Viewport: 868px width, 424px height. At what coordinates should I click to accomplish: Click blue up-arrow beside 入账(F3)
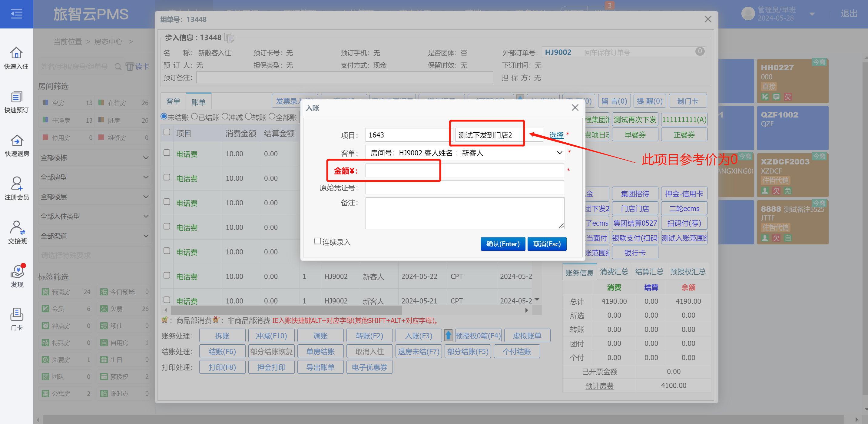click(448, 335)
